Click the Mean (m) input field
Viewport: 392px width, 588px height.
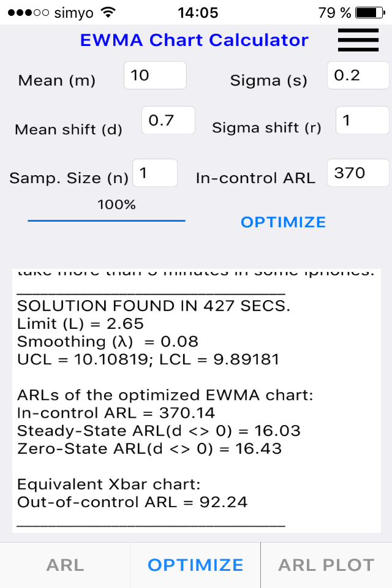tap(155, 76)
